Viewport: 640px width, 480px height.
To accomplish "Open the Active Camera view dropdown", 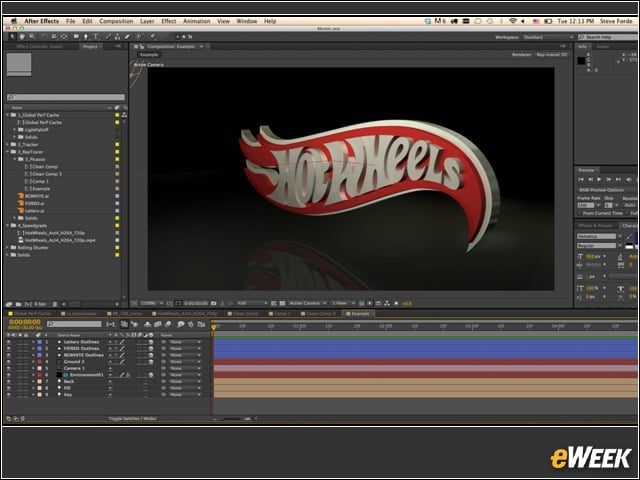I will (x=308, y=303).
